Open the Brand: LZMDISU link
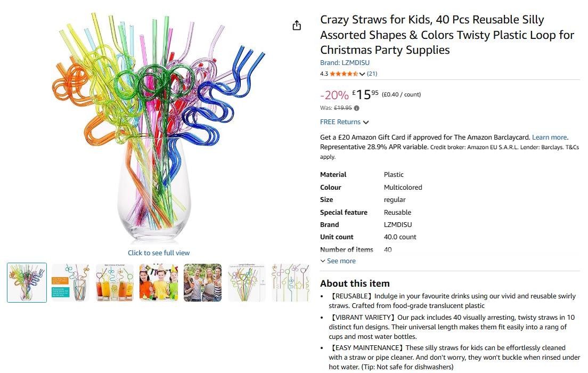 click(x=345, y=63)
